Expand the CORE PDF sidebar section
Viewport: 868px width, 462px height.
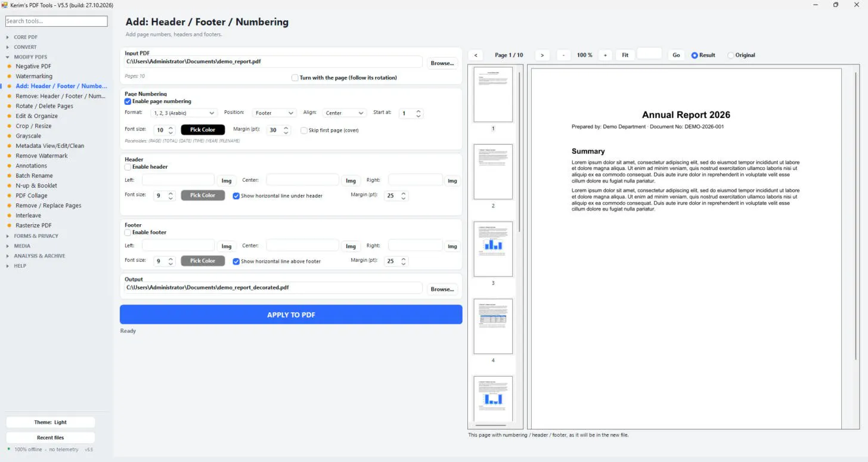[x=26, y=37]
